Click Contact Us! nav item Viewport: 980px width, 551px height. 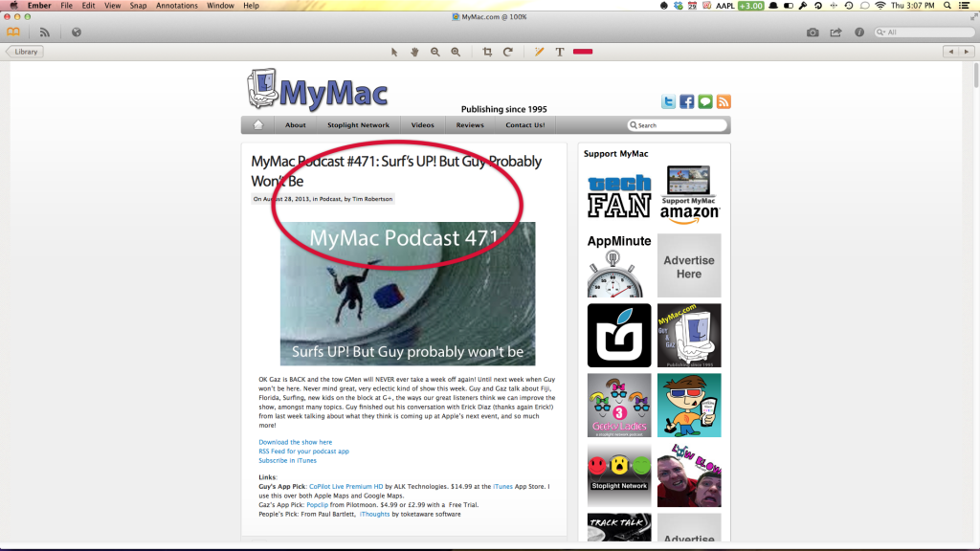(x=525, y=125)
